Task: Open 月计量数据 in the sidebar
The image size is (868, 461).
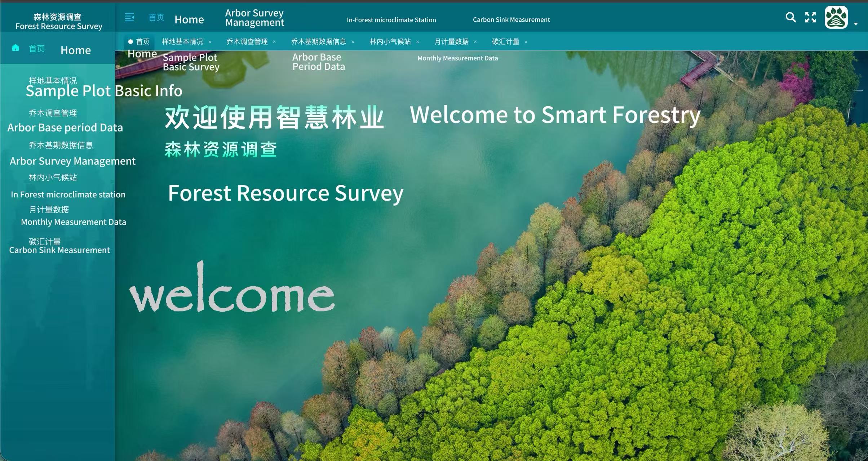Action: (x=49, y=210)
